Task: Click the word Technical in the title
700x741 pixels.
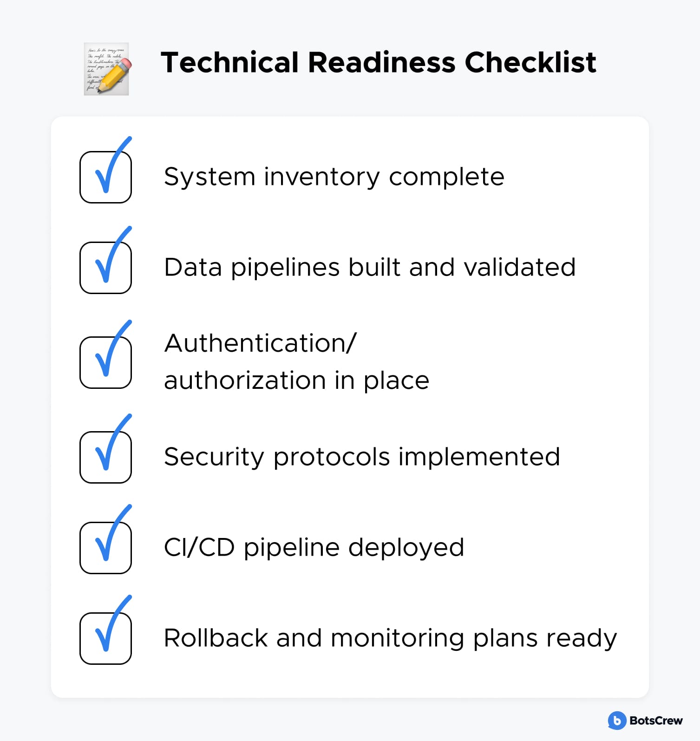Action: click(229, 62)
